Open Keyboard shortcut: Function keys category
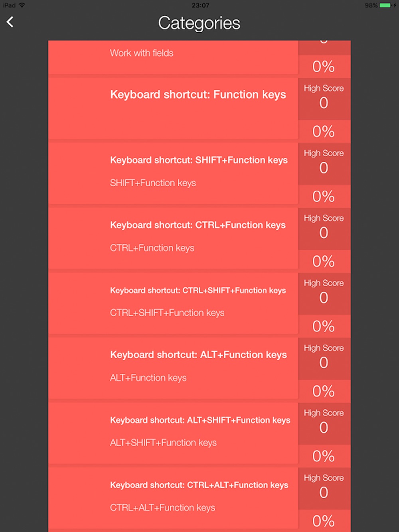 [173, 108]
